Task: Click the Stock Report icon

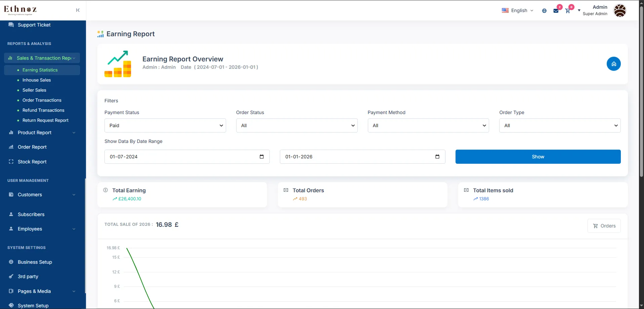Action: tap(11, 162)
